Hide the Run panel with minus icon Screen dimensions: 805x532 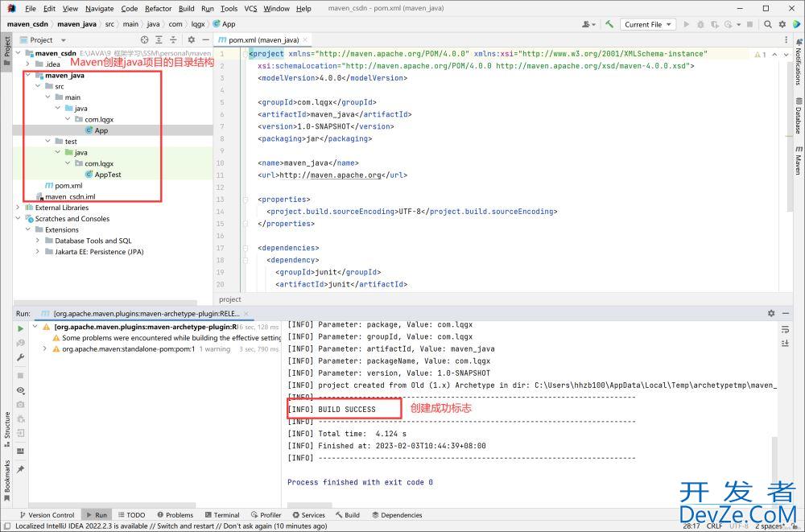pyautogui.click(x=786, y=313)
